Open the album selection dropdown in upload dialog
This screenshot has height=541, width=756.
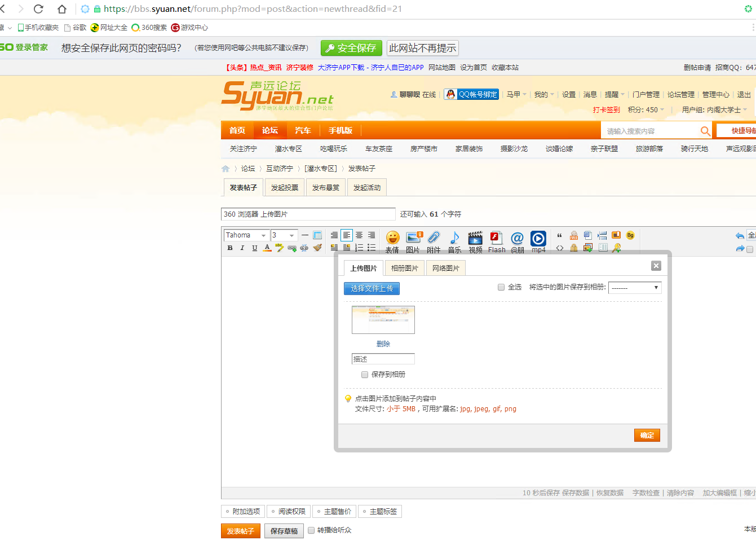(x=635, y=287)
